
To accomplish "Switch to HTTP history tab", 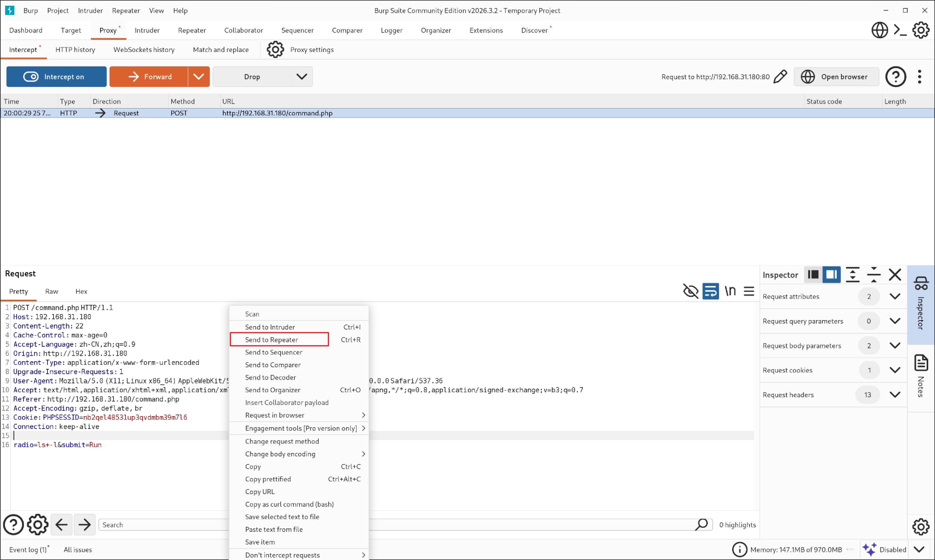I will [x=75, y=49].
